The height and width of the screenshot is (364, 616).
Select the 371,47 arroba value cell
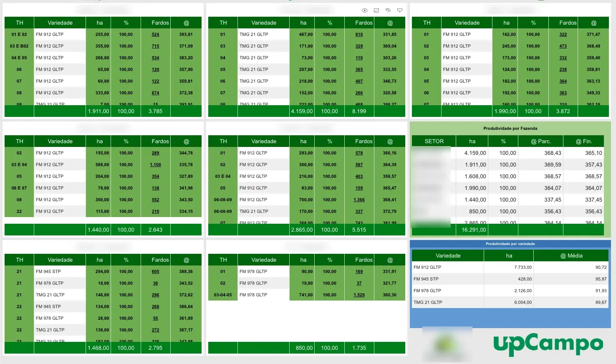593,35
